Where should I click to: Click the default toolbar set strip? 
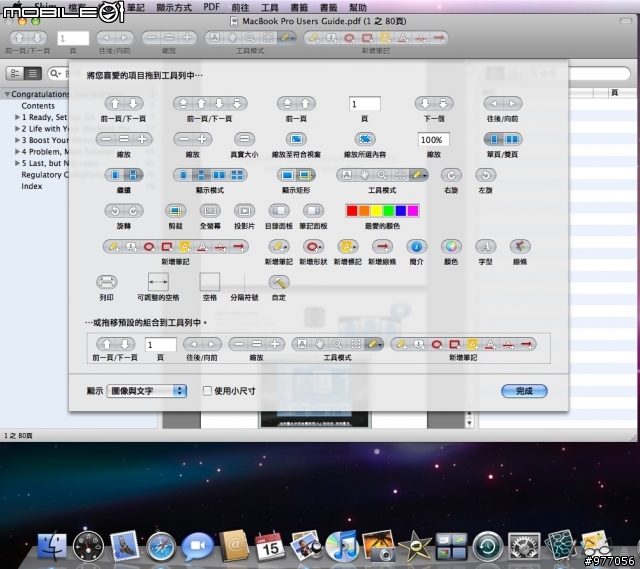318,348
